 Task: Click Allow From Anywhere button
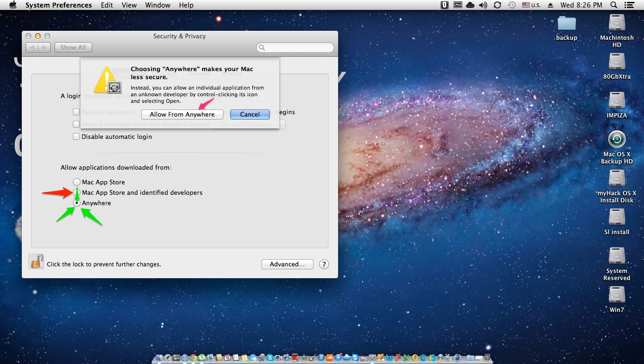[182, 114]
